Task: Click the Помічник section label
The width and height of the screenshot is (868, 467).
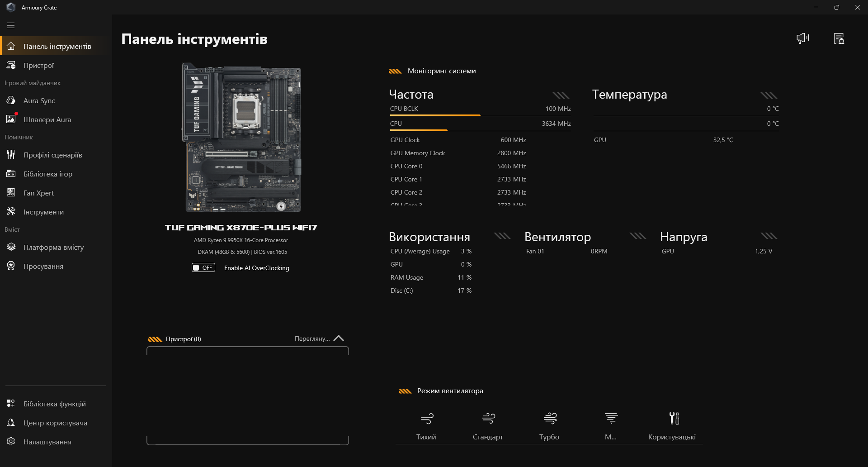Action: click(x=19, y=137)
